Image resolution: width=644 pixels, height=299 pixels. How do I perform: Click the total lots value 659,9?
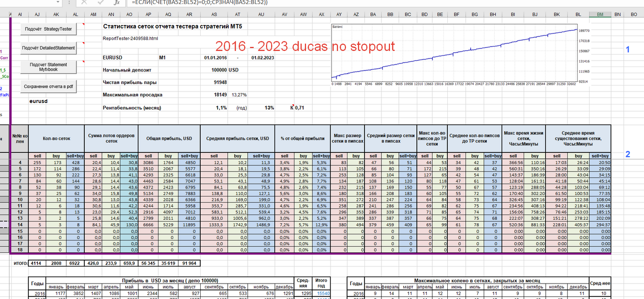point(129,262)
